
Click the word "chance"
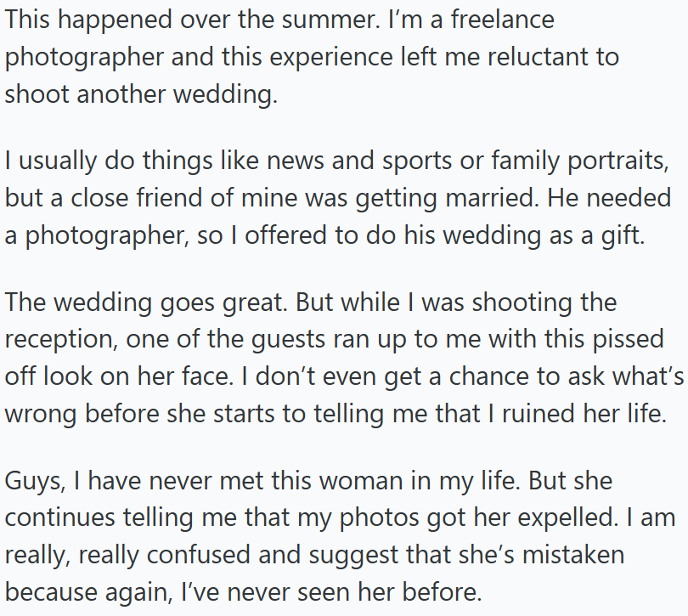[441, 376]
